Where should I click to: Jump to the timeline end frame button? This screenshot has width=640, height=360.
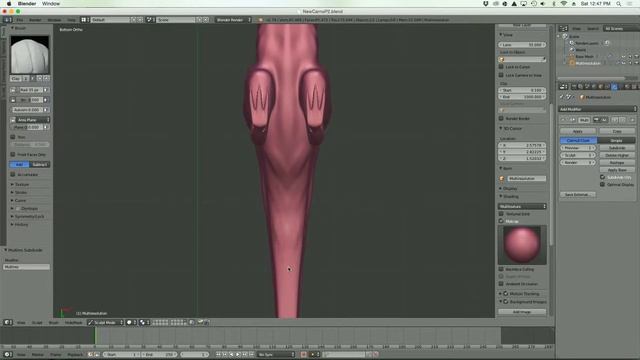point(251,355)
